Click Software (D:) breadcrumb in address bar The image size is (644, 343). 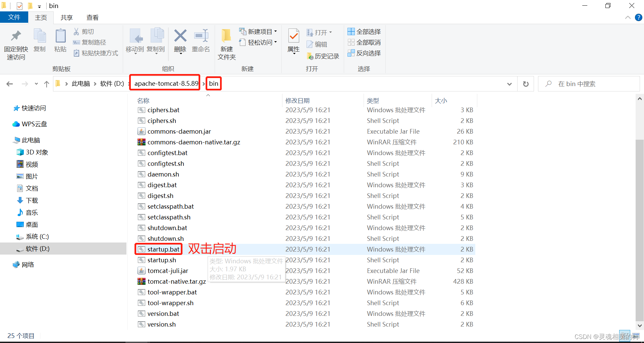[x=112, y=84]
